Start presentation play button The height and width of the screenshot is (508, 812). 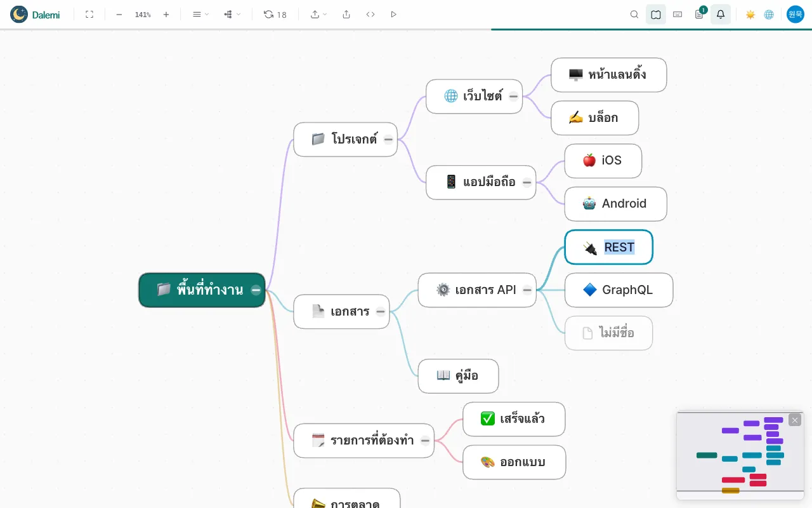click(x=394, y=14)
